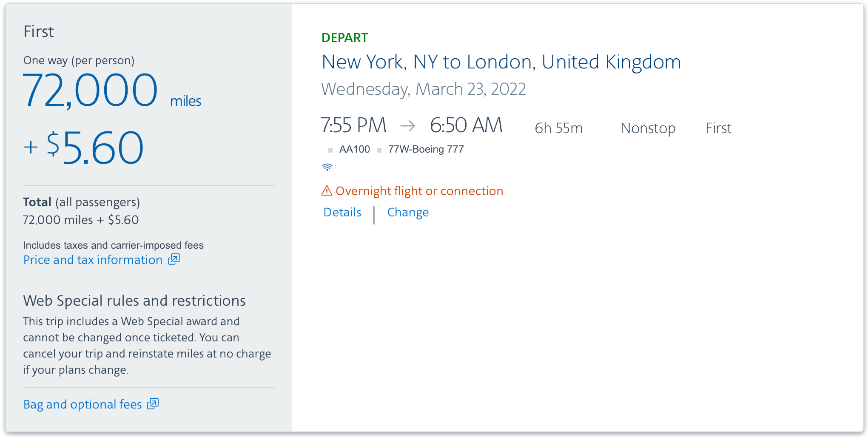
Task: Click the 77W-Boeing 777 aircraft label
Action: (x=426, y=149)
